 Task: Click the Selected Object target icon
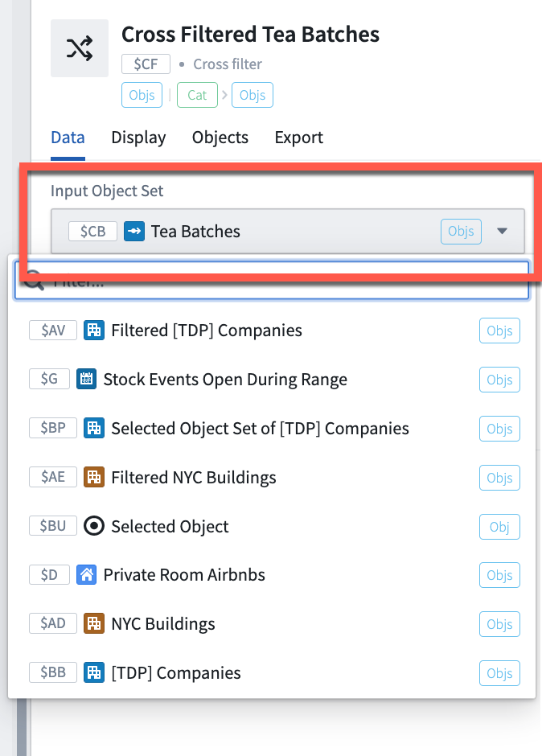pos(94,526)
